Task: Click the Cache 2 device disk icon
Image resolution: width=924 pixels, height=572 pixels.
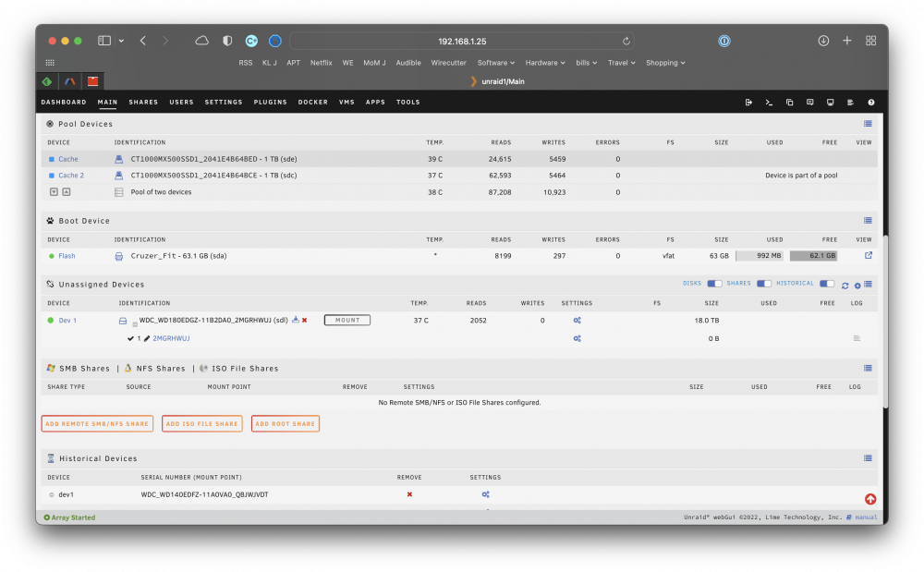Action: coord(118,176)
